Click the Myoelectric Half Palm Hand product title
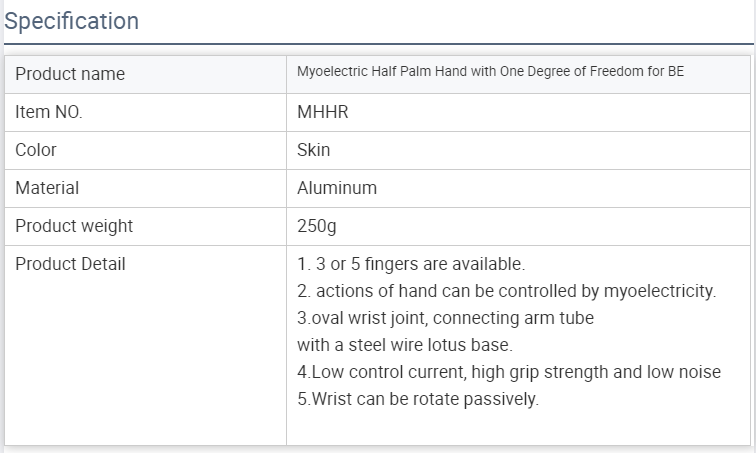 [490, 71]
